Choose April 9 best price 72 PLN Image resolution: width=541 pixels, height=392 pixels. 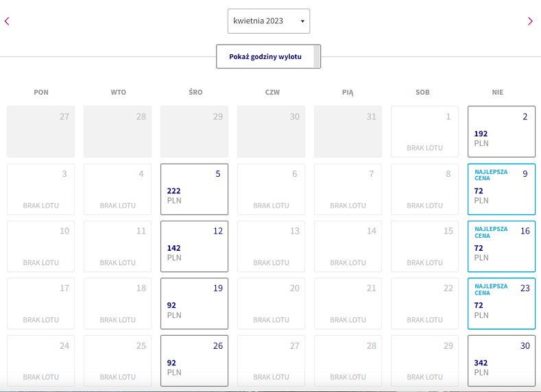[x=501, y=189]
